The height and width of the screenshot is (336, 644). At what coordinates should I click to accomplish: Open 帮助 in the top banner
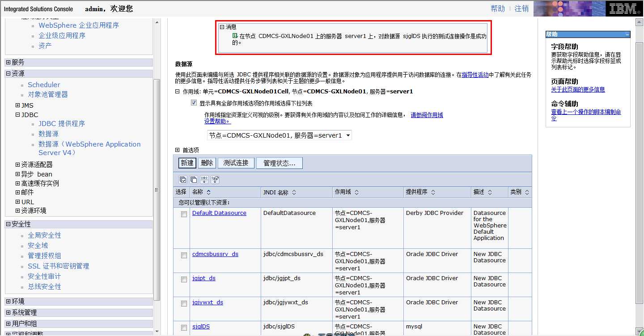[x=498, y=8]
